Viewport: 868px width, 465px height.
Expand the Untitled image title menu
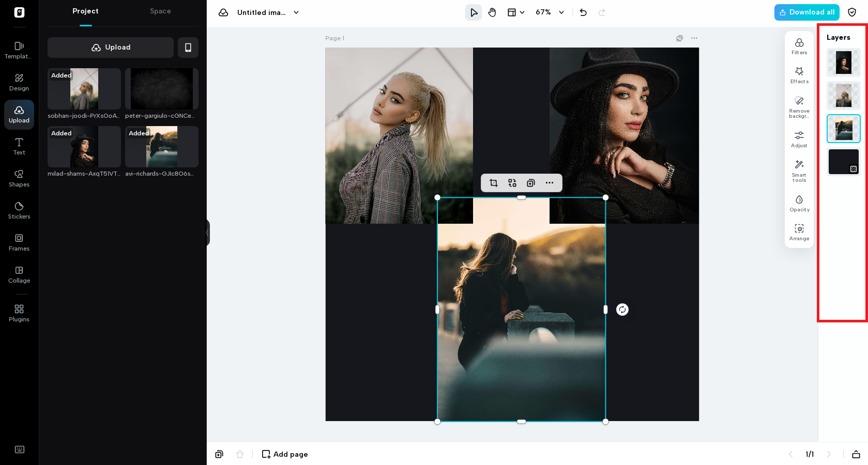coord(296,12)
